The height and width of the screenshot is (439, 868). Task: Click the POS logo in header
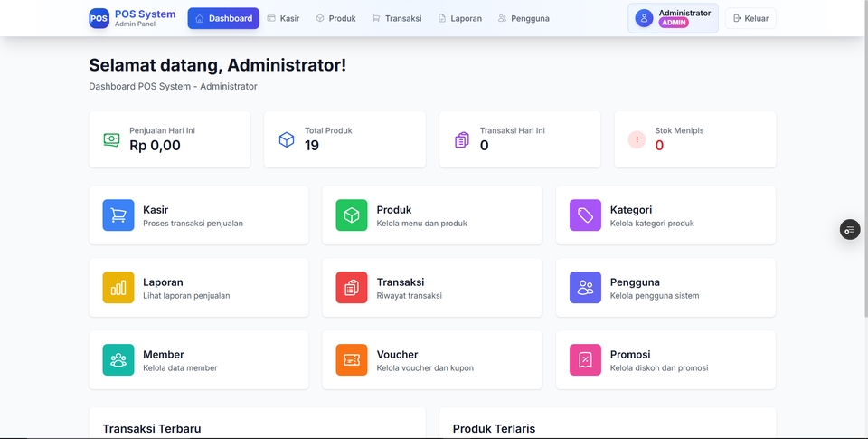coord(99,18)
